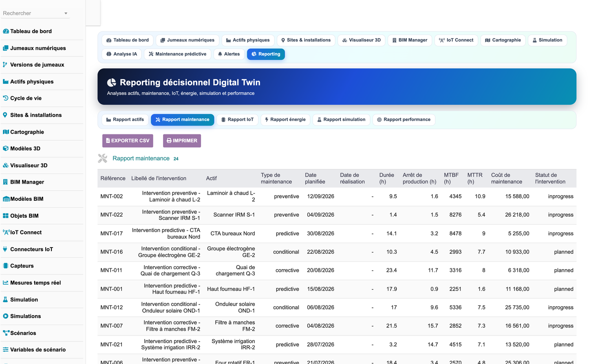Click the Cartographie map icon in sidebar
The width and height of the screenshot is (589, 364).
pos(6,132)
